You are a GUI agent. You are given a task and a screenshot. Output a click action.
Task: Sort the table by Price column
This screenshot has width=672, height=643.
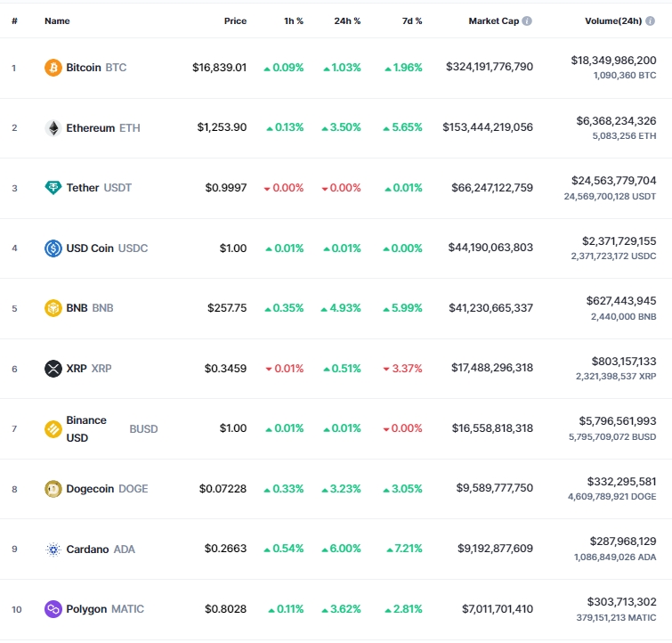tap(235, 21)
